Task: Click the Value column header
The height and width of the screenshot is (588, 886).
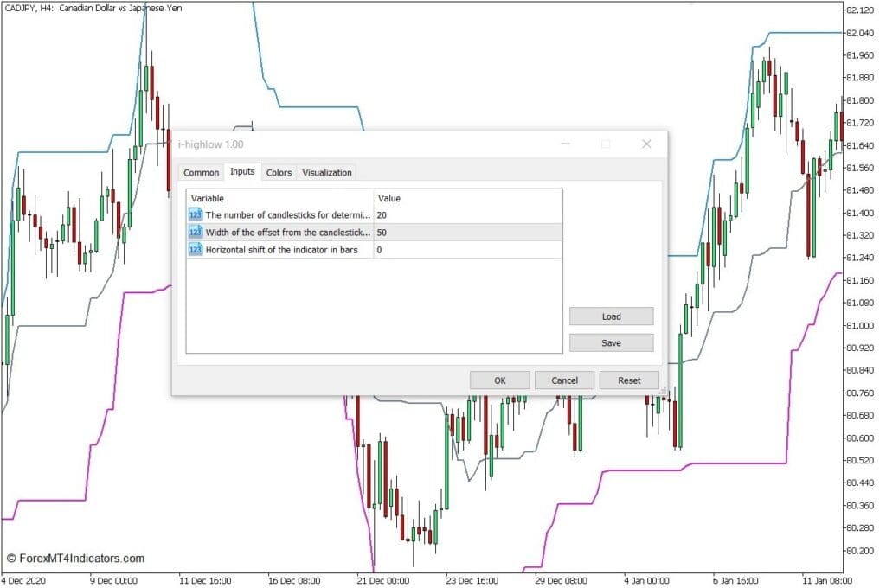Action: (x=467, y=198)
